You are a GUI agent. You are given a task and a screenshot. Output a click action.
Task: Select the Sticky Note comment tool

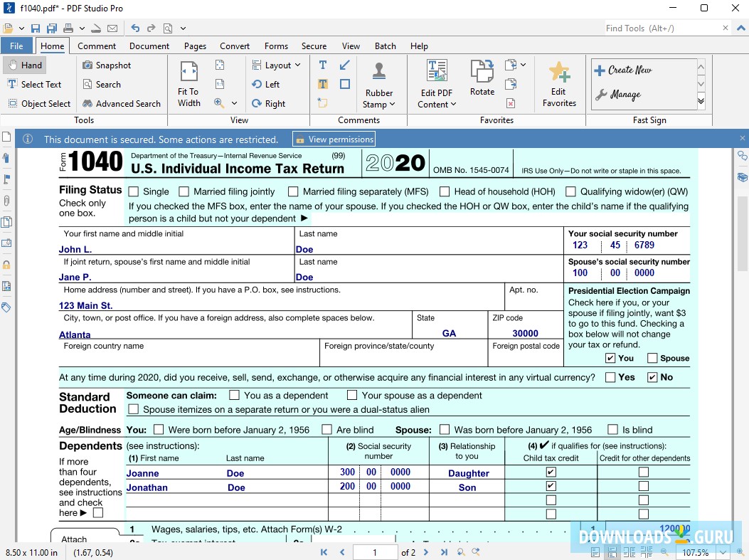[323, 102]
